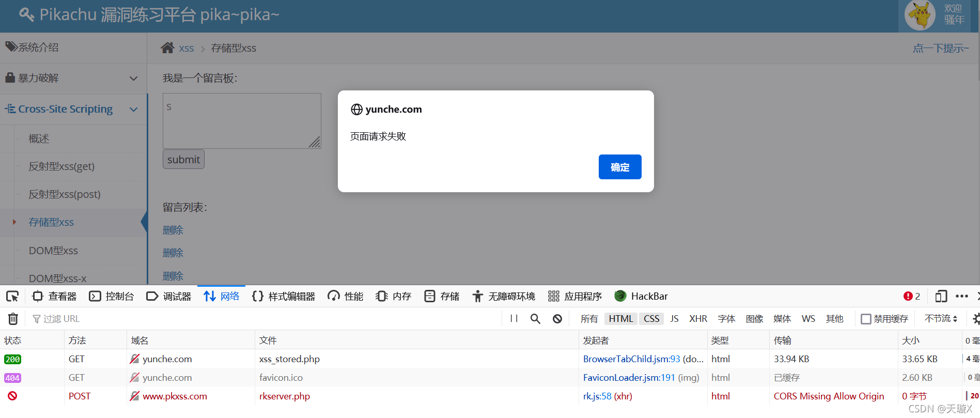Sort by the 状态 column header
The width and height of the screenshot is (980, 418).
pyautogui.click(x=32, y=340)
